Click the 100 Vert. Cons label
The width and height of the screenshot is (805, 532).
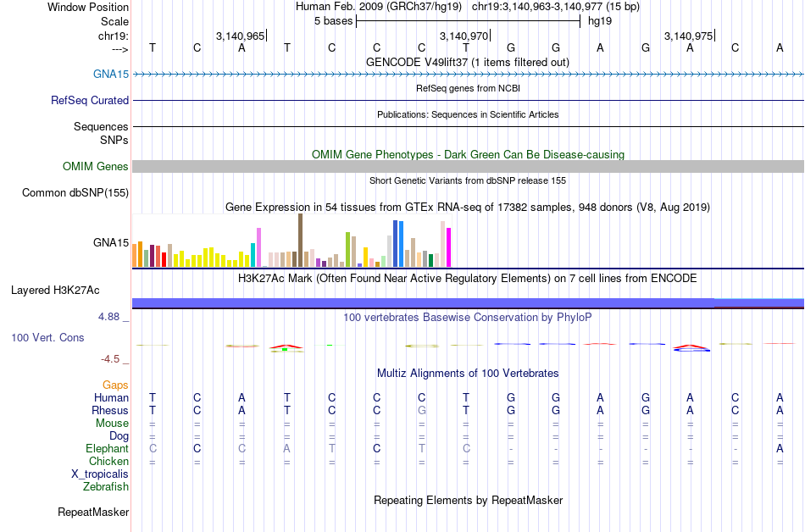coord(47,337)
